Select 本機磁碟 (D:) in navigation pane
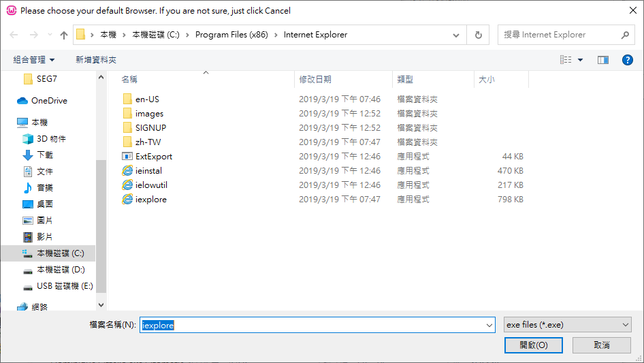This screenshot has width=644, height=363. point(54,270)
